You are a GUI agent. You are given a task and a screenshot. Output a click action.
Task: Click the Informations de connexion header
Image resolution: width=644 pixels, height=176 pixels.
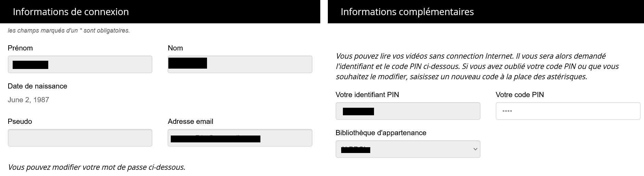(x=71, y=12)
